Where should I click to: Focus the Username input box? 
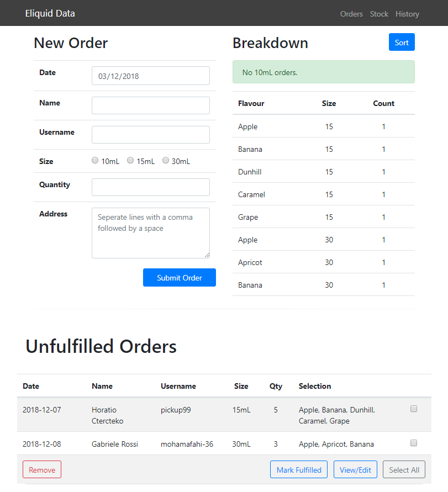tap(151, 135)
